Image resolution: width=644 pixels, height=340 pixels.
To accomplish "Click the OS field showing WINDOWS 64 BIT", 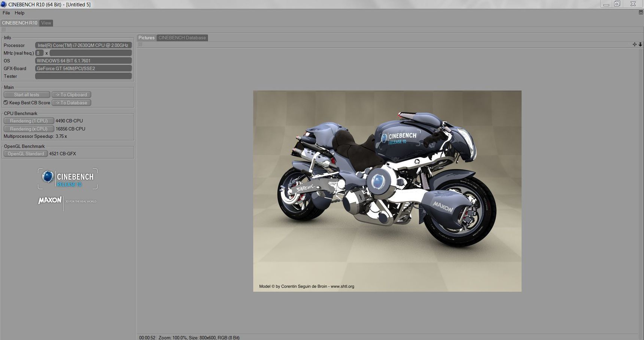I will (83, 61).
